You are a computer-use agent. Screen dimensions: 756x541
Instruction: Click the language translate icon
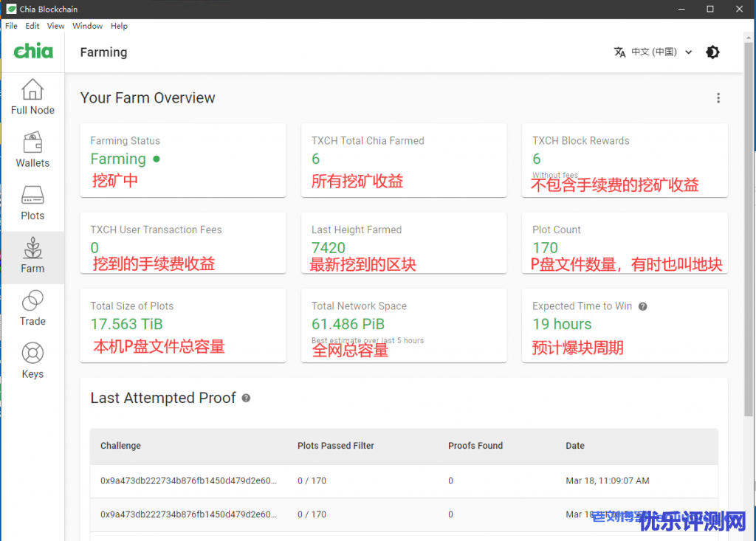[619, 52]
